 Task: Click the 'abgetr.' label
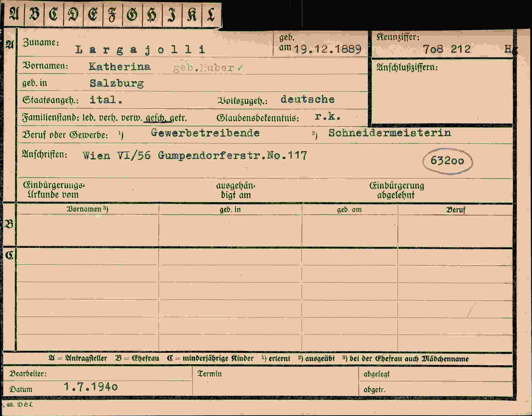(374, 390)
